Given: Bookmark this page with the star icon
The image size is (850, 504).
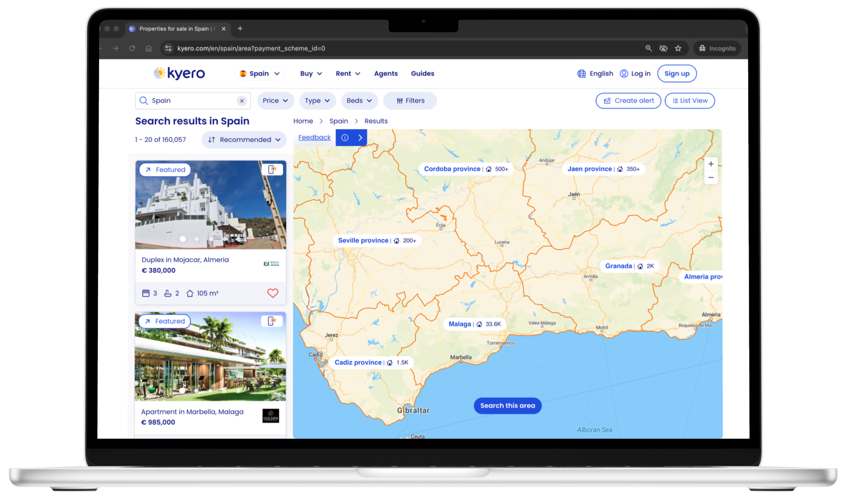Looking at the screenshot, I should pyautogui.click(x=678, y=48).
